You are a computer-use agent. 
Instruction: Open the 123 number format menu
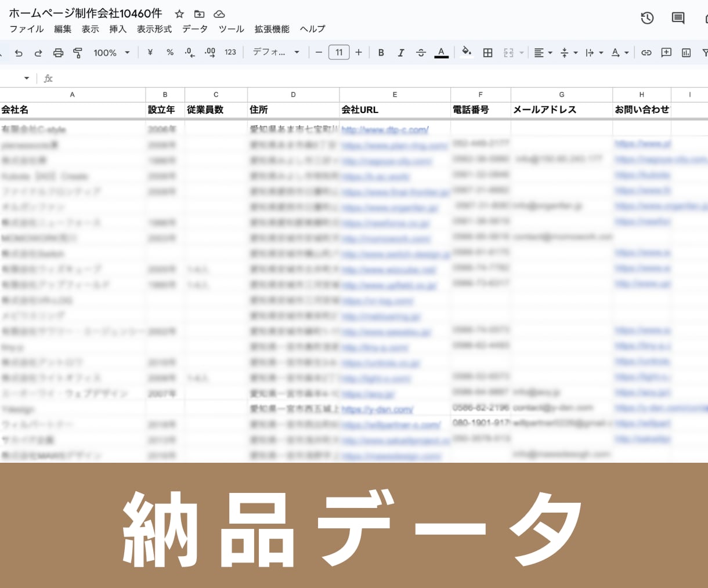230,52
